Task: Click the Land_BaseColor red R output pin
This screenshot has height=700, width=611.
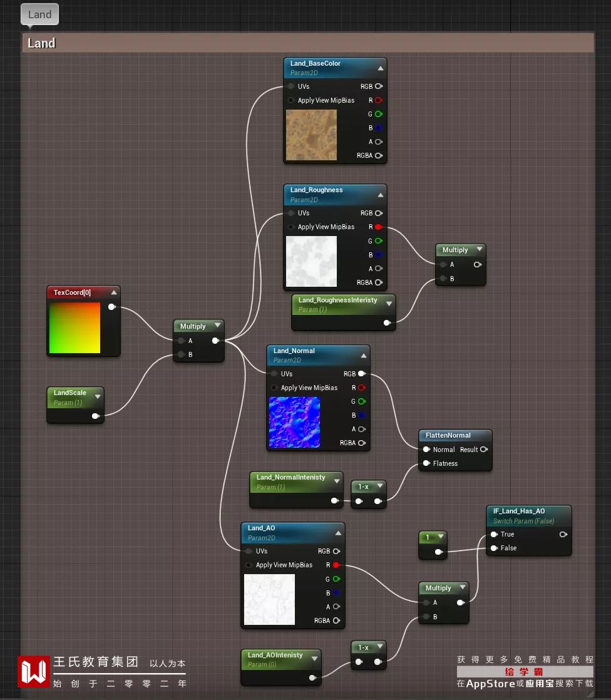Action: [379, 100]
